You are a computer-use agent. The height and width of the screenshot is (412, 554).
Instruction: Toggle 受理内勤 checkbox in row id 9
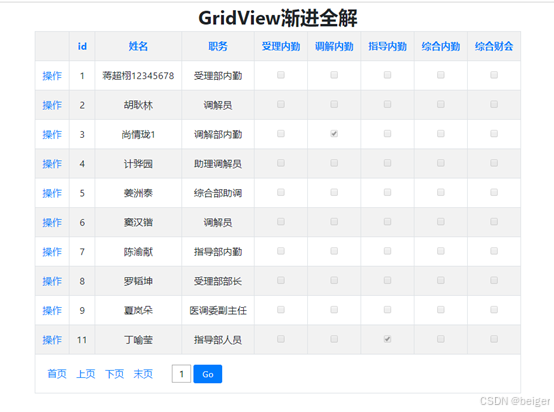(x=281, y=310)
